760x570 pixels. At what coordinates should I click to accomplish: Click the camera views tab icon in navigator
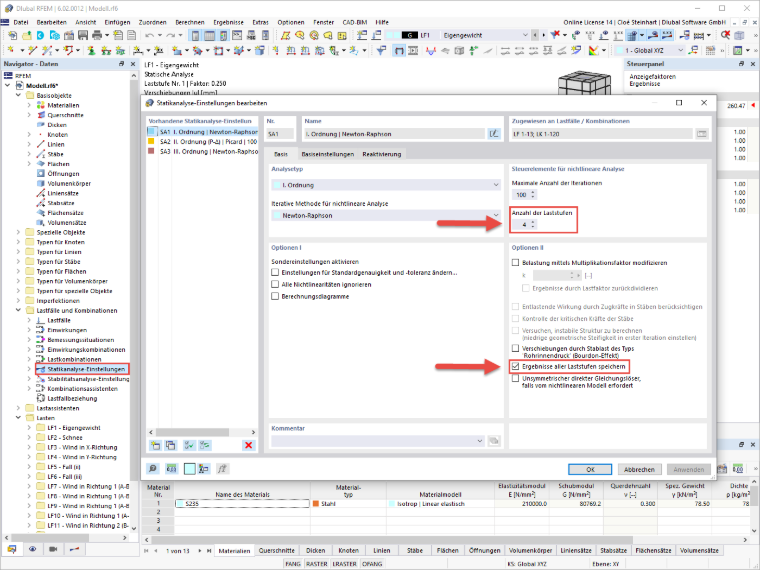click(53, 549)
